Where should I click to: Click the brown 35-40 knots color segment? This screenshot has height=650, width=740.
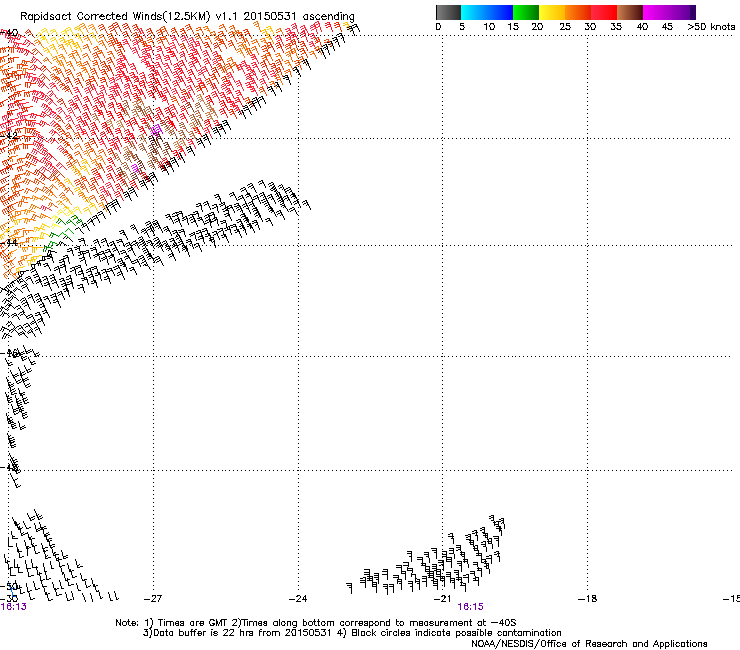(630, 12)
